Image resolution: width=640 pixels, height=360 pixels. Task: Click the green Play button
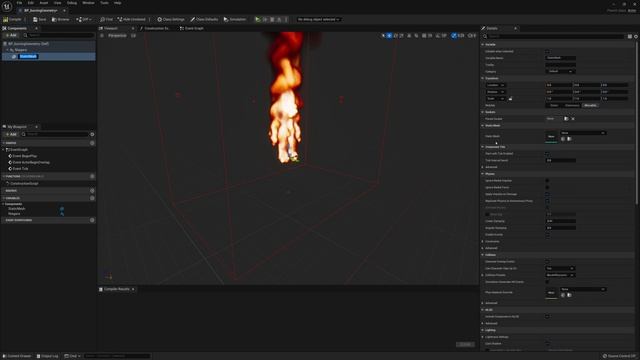258,19
